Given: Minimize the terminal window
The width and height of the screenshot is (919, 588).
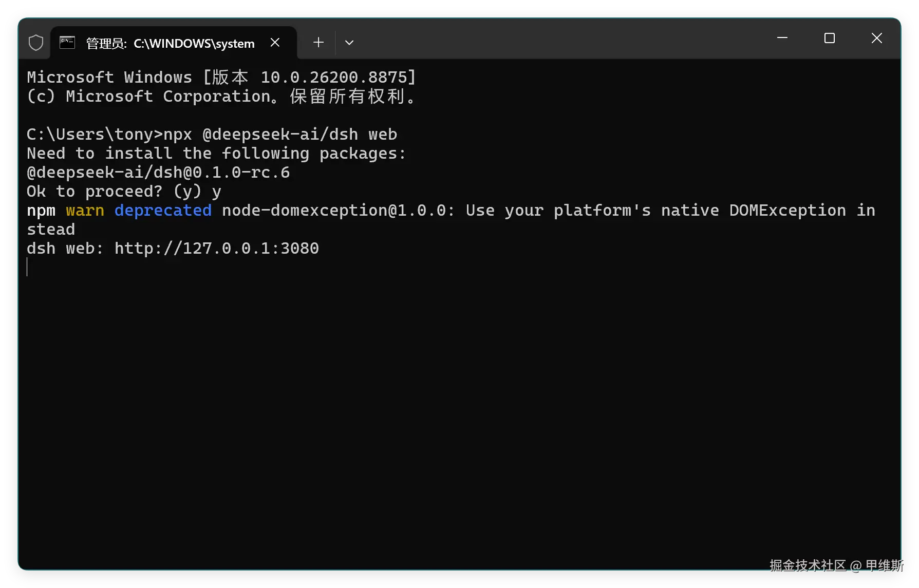Looking at the screenshot, I should (782, 38).
